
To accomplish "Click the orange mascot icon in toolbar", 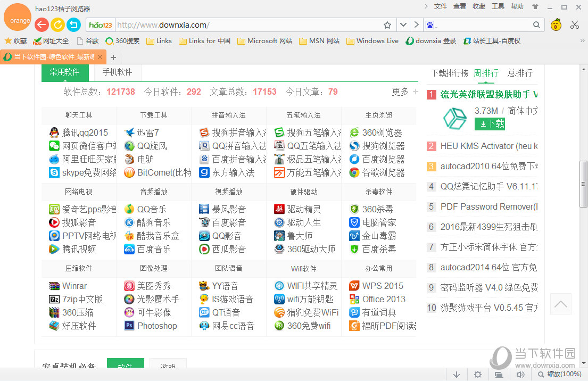I will pyautogui.click(x=556, y=25).
